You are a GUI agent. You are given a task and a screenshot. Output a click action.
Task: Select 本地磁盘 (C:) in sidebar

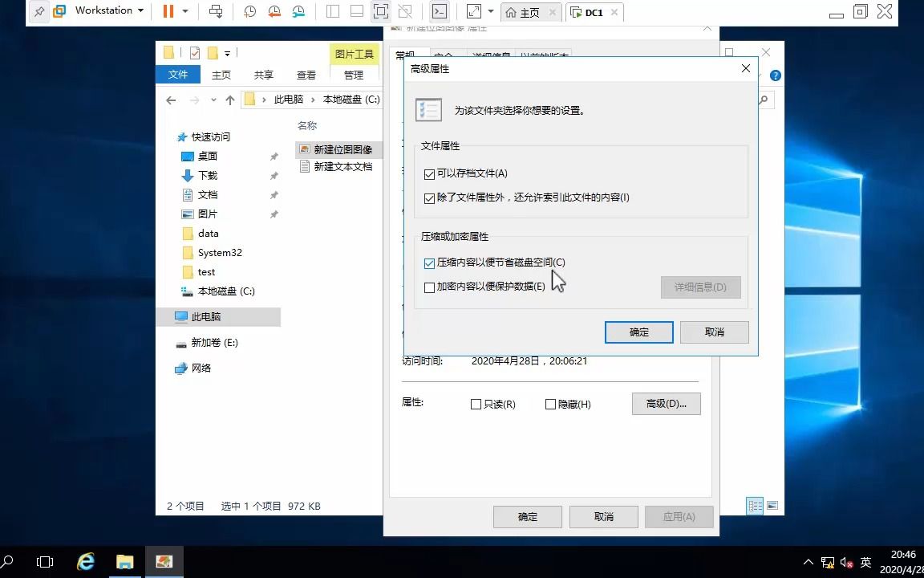pos(226,291)
